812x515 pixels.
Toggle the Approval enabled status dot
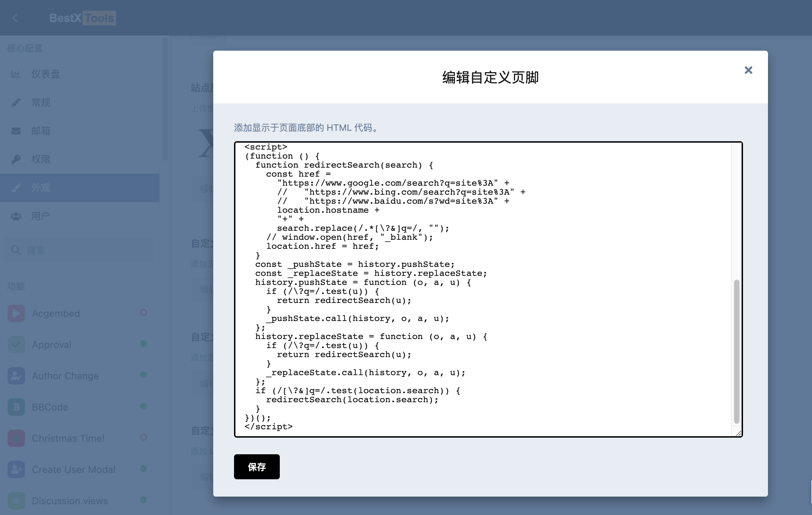click(143, 344)
